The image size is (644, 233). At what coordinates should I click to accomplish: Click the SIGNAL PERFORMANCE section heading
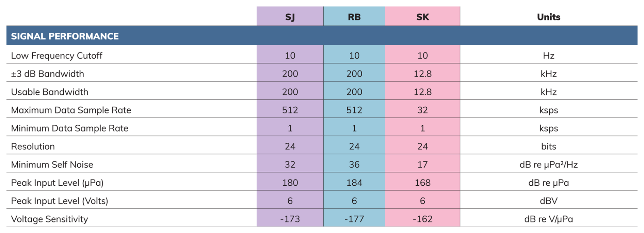65,36
